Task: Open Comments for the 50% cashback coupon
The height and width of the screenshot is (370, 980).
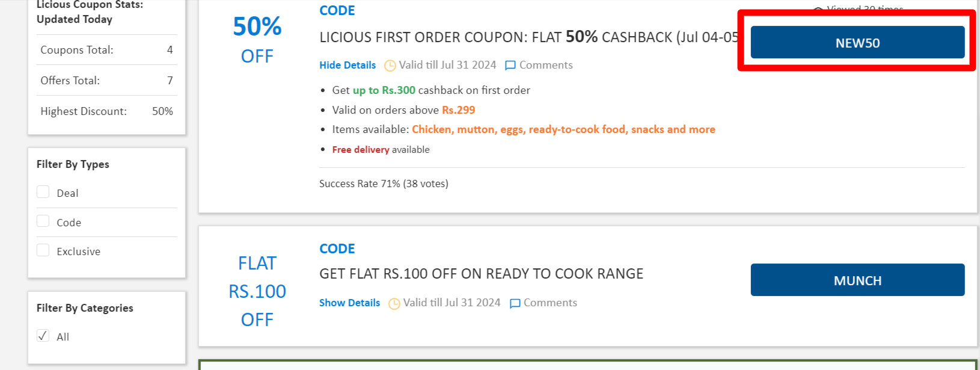Action: pyautogui.click(x=546, y=65)
